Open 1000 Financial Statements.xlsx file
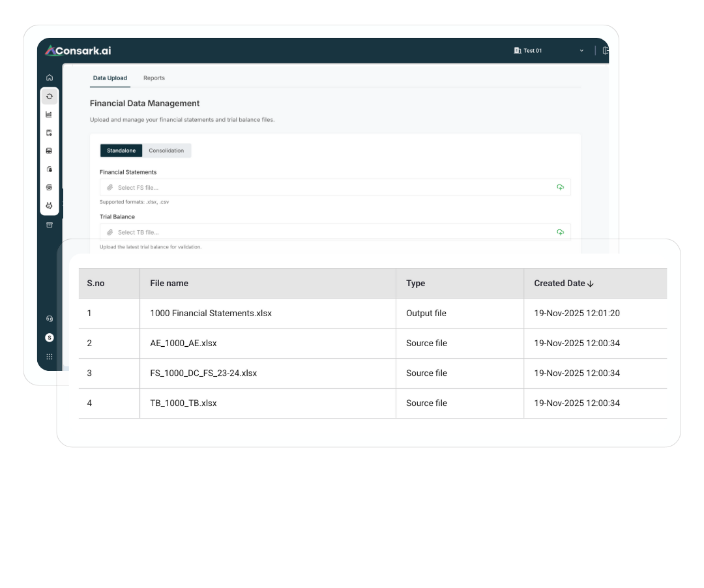Image resolution: width=704 pixels, height=588 pixels. 211,314
